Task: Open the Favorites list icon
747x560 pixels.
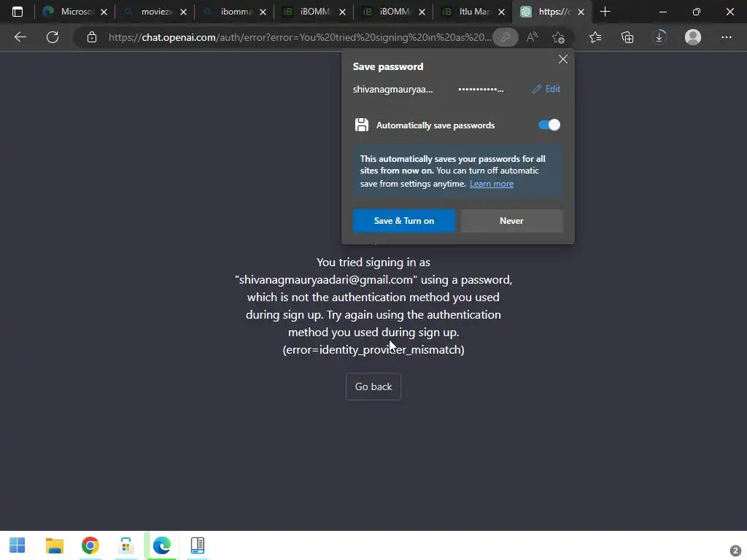Action: pos(595,37)
